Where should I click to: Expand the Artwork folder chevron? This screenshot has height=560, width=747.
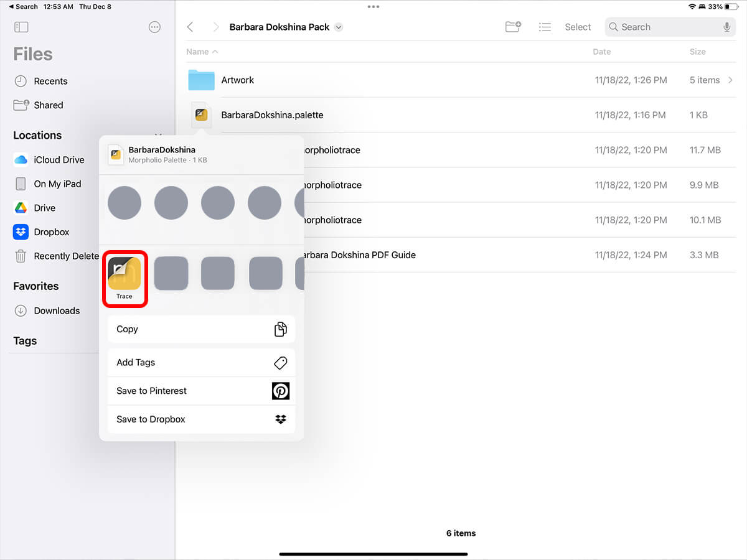[x=731, y=80]
